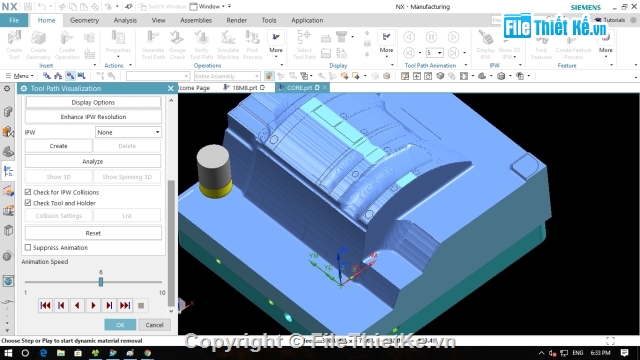Image resolution: width=640 pixels, height=360 pixels.
Task: Open the notification center icon
Action: coord(624,353)
